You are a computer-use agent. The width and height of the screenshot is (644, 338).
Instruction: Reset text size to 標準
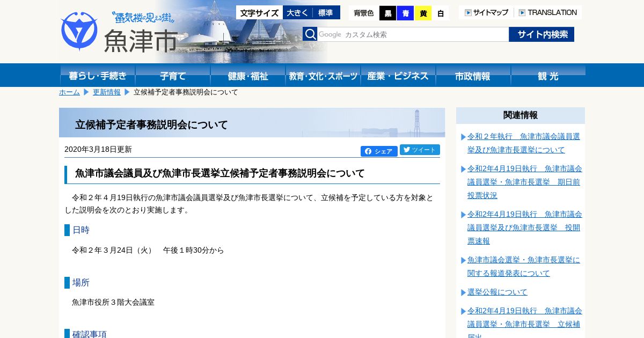(326, 12)
